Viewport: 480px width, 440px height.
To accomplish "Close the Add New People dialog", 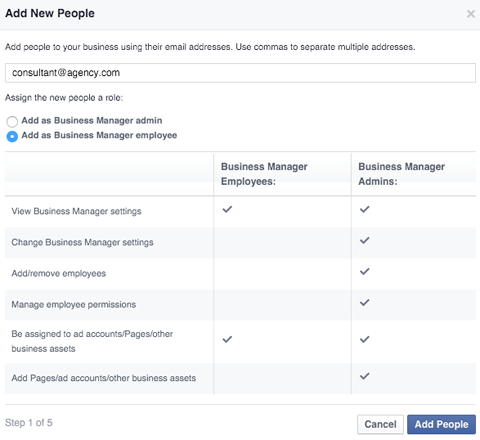I will click(470, 14).
